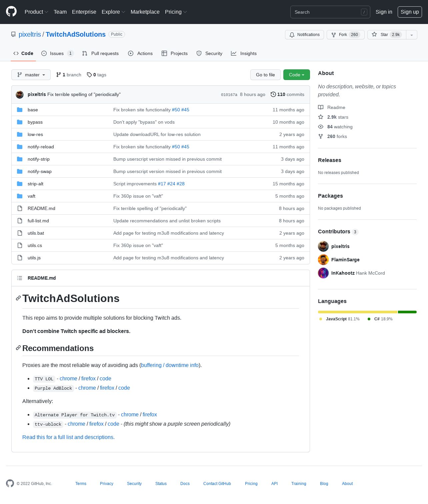Open the Insights tab
This screenshot has height=504, width=428.
coord(244,53)
